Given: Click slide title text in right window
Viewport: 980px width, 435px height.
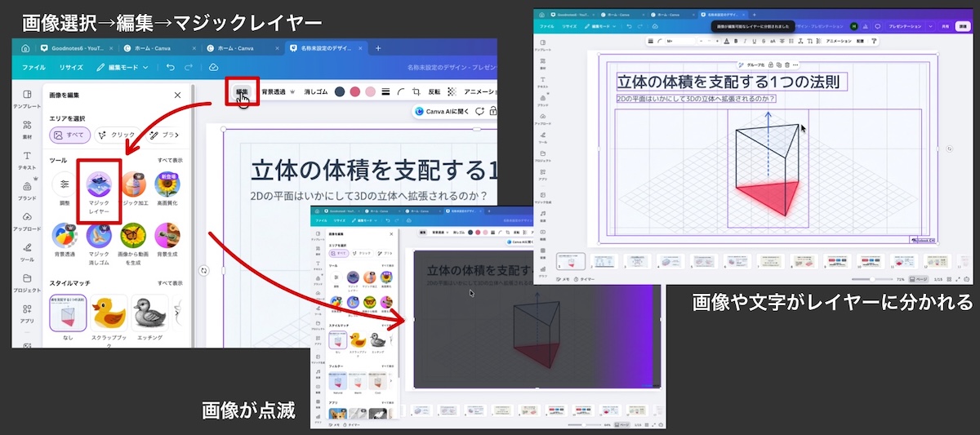Looking at the screenshot, I should coord(728,82).
